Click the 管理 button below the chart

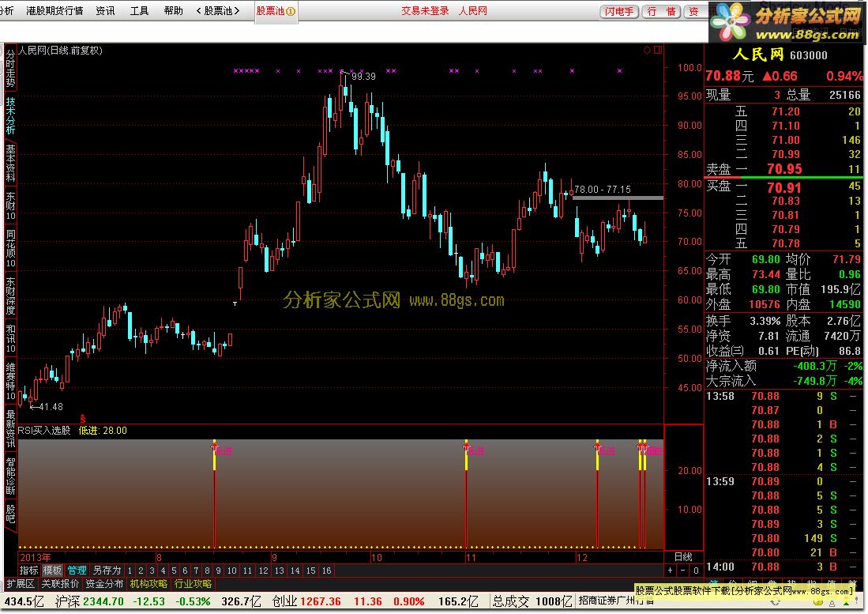(77, 571)
